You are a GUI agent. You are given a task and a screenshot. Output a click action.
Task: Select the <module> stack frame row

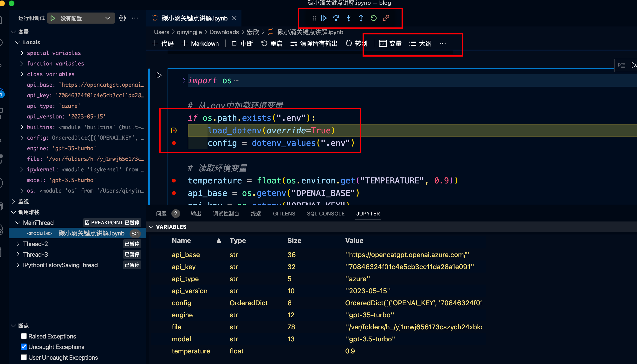click(x=77, y=233)
